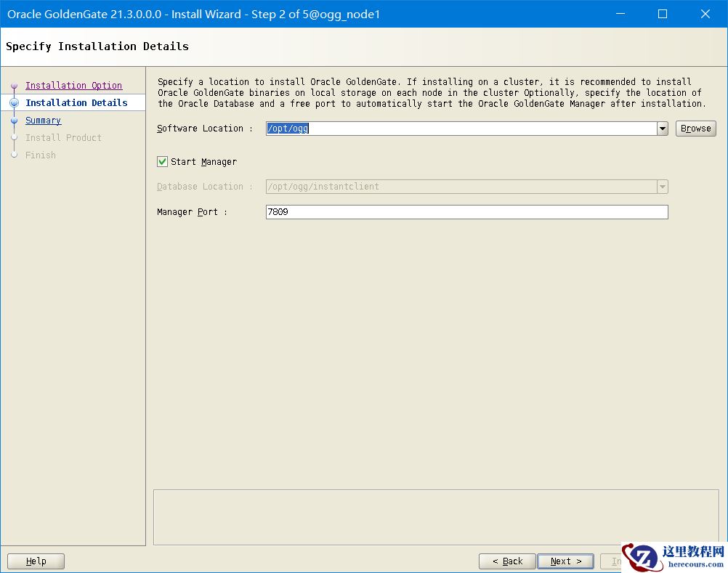The width and height of the screenshot is (728, 573).
Task: Click the Install Product step label
Action: point(63,138)
